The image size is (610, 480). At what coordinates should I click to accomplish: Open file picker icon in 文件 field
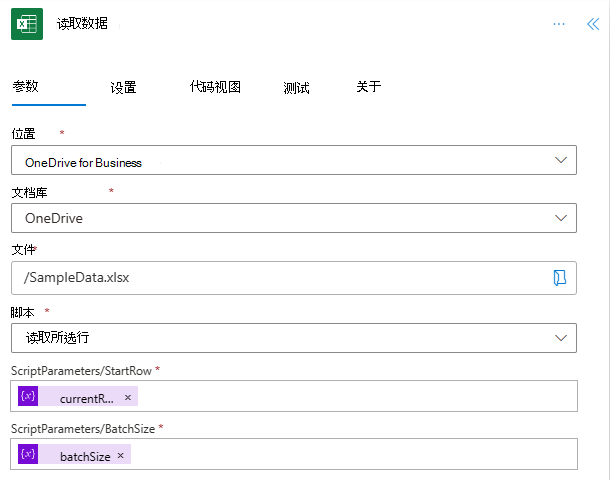[560, 277]
